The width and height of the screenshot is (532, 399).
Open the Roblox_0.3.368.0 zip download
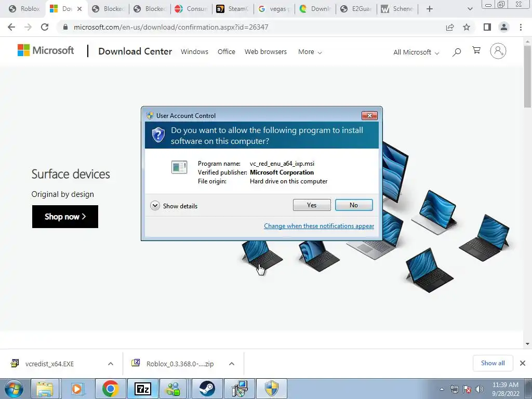180,364
